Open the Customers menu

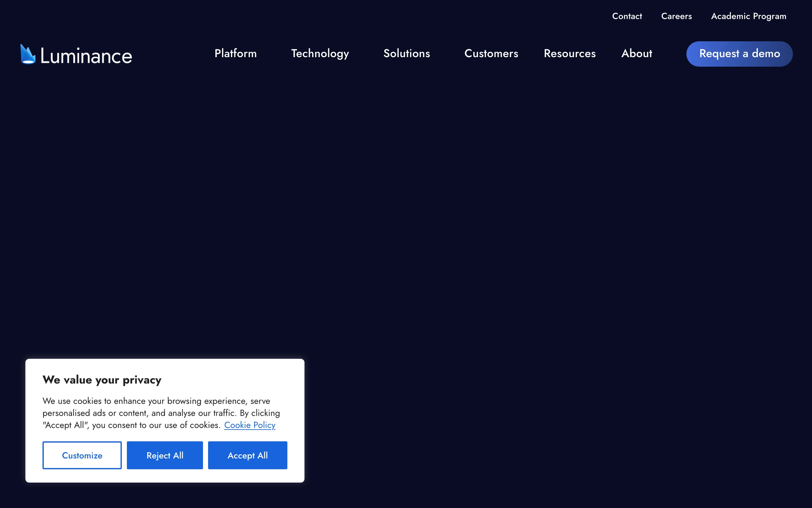491,53
